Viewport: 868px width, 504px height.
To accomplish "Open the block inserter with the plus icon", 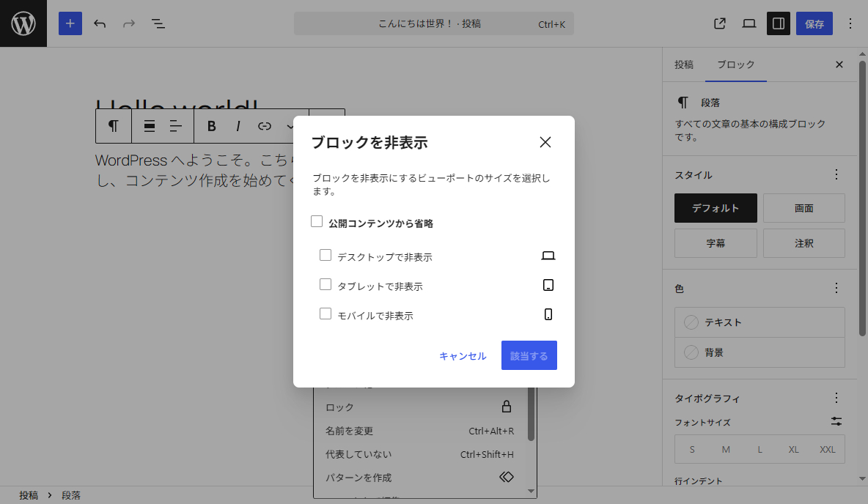I will [x=70, y=23].
